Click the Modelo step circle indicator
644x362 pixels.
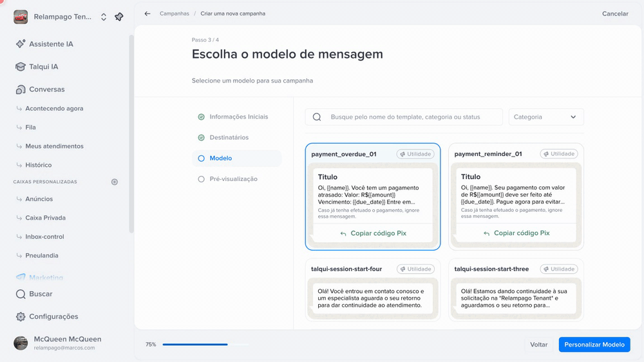(x=201, y=158)
